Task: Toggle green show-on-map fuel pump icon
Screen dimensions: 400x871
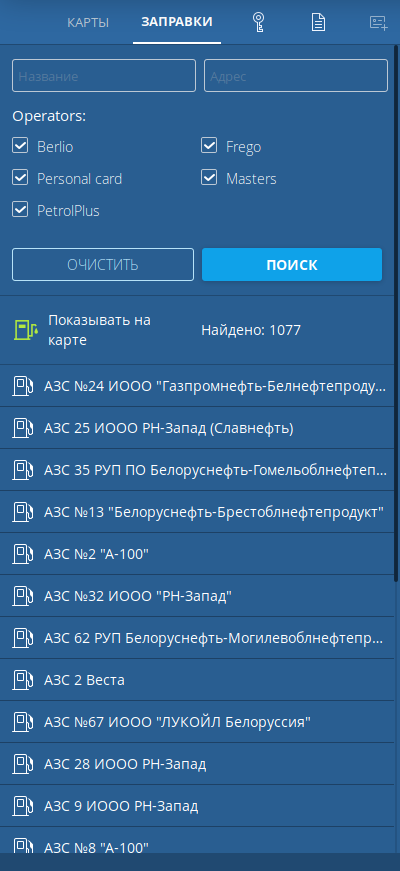Action: [26, 330]
